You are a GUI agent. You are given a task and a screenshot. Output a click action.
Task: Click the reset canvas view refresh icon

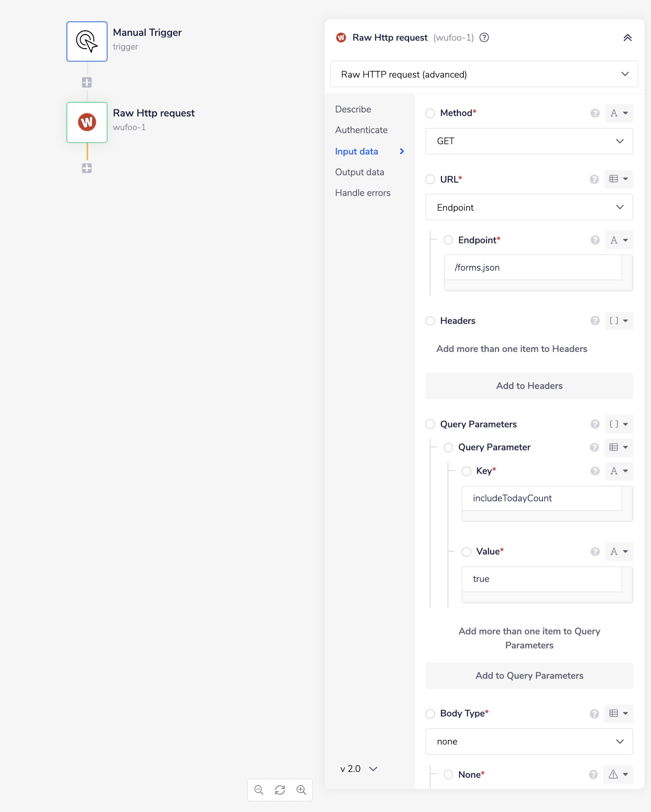(x=280, y=790)
